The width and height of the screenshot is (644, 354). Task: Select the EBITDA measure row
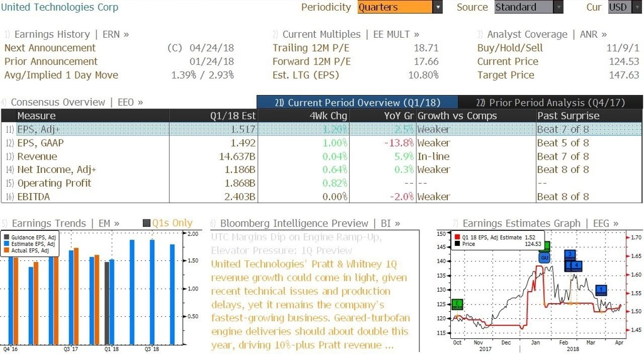321,197
